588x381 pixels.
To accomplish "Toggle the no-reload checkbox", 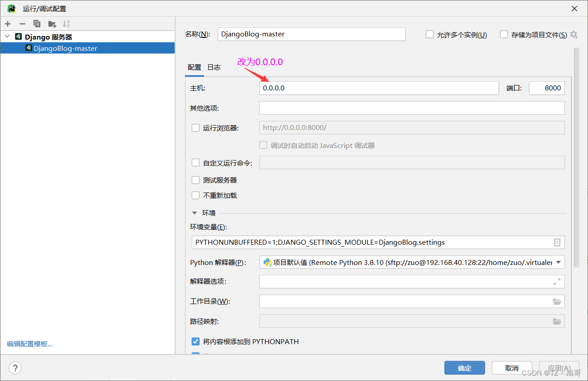I will [x=195, y=195].
